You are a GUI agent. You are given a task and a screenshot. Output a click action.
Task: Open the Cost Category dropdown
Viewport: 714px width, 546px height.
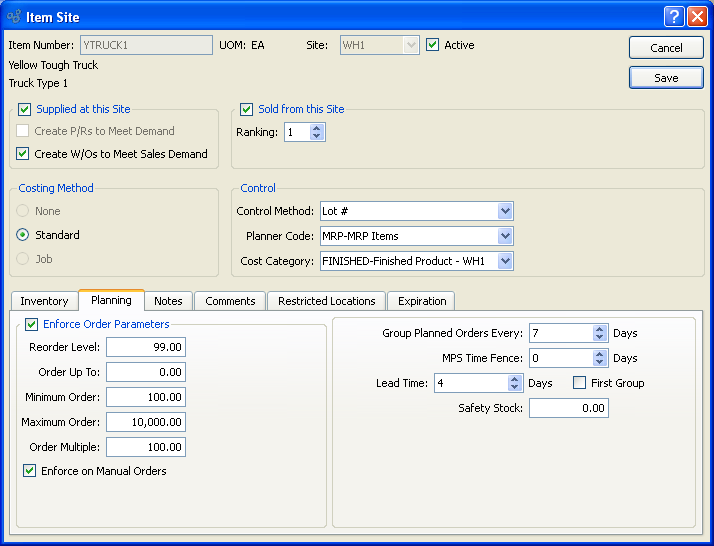(x=505, y=261)
